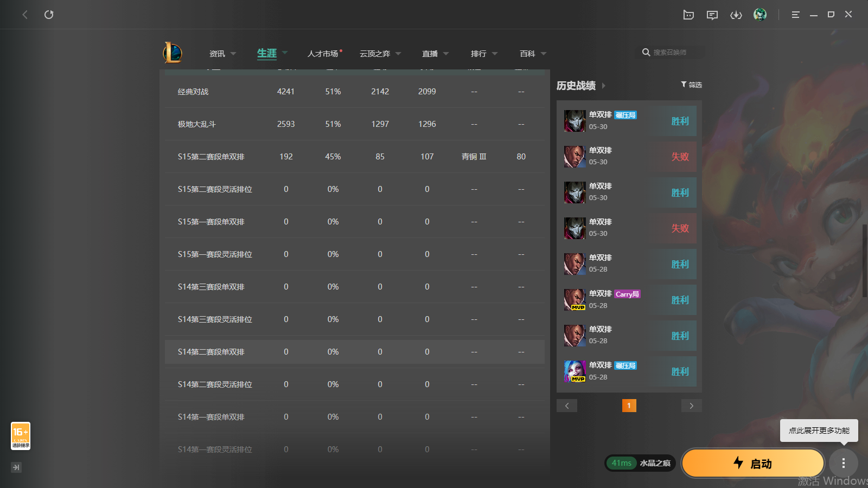Click 点此展开更多功能 tooltip
The height and width of the screenshot is (488, 868).
click(x=819, y=431)
